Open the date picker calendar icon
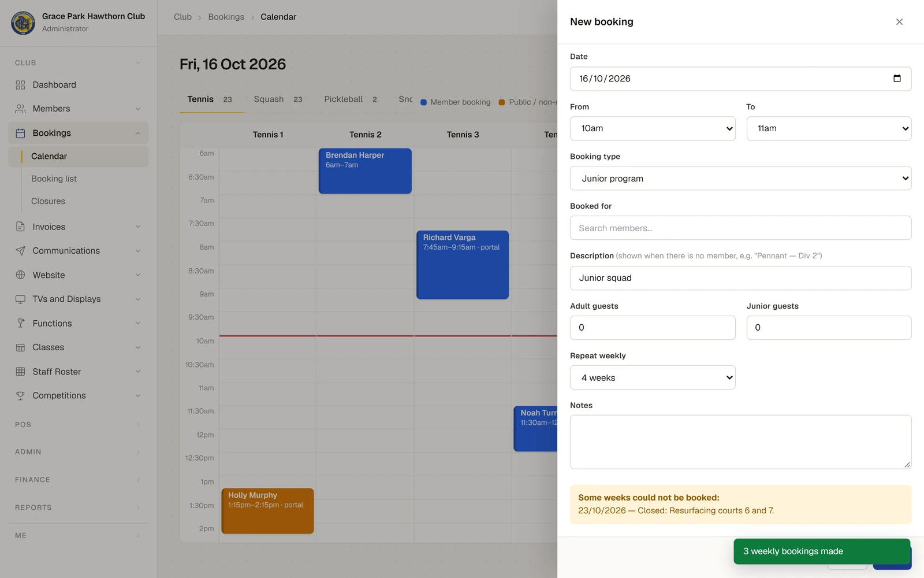The height and width of the screenshot is (578, 924). [897, 79]
